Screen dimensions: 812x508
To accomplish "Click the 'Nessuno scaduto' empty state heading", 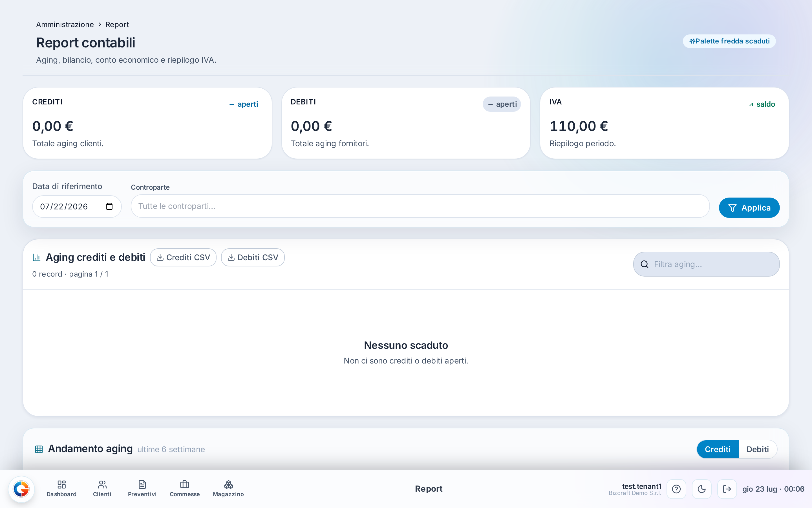I will tap(406, 345).
